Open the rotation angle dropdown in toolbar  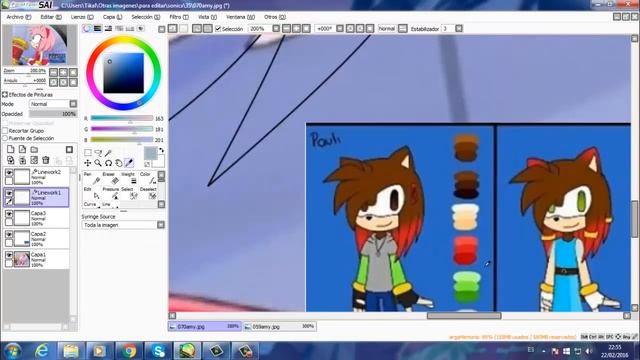pos(340,29)
